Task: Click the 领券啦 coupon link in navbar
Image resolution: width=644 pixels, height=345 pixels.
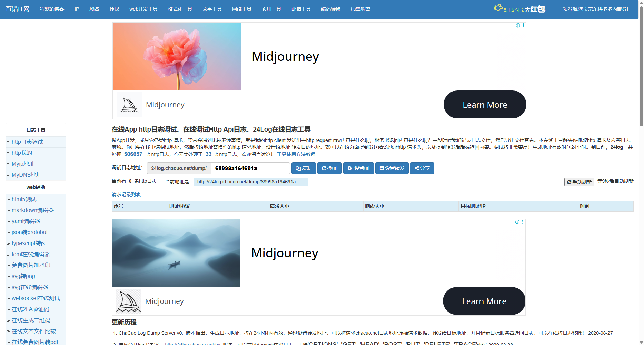Action: point(595,9)
